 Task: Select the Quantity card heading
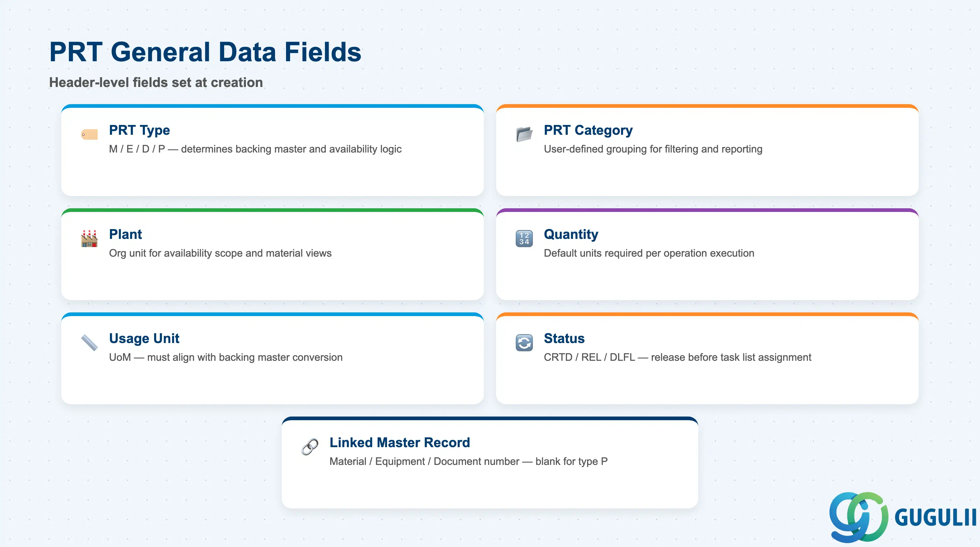(x=571, y=234)
